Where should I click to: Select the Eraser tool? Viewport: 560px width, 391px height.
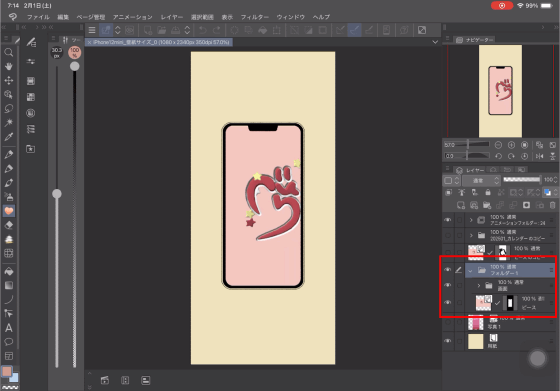tap(9, 225)
